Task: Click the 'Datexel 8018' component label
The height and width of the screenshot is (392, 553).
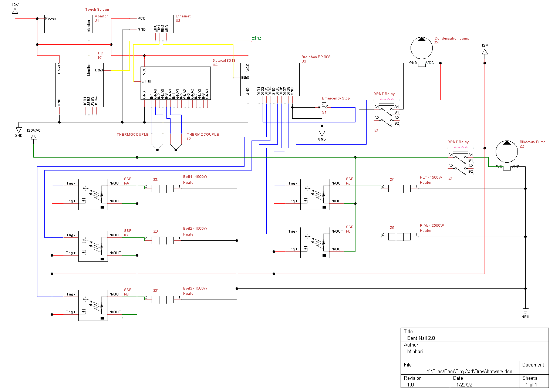Action: click(x=224, y=61)
